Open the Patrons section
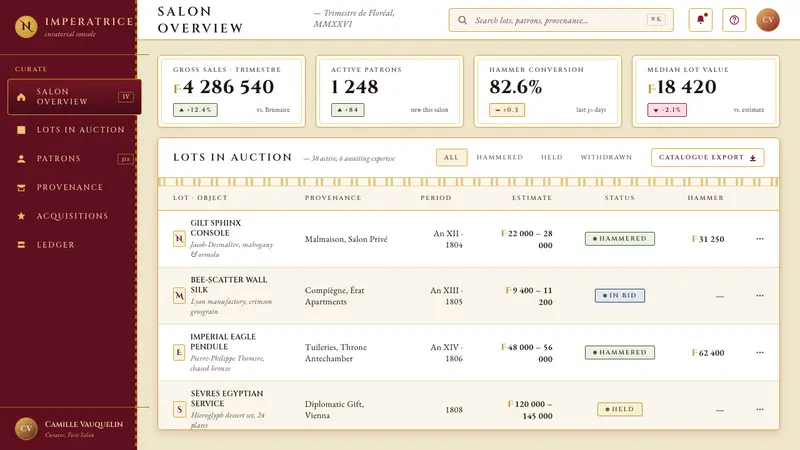Screen dimensions: 800x450 [x=74, y=159]
